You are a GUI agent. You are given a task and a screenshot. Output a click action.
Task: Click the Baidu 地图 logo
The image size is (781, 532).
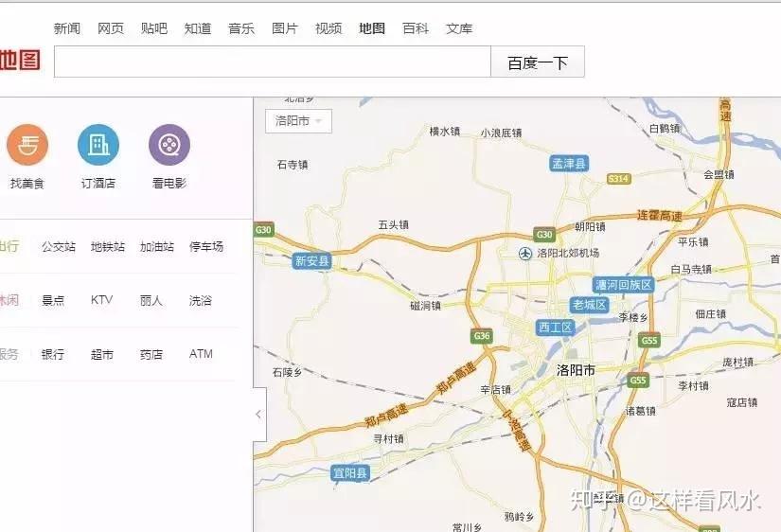point(20,61)
